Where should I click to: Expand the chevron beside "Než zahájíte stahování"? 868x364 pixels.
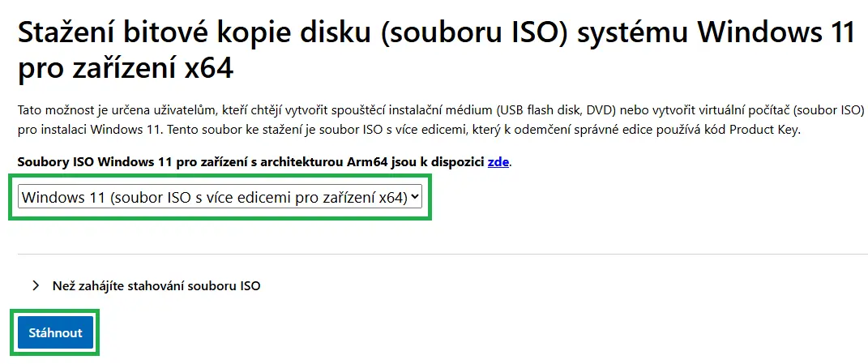(x=36, y=286)
